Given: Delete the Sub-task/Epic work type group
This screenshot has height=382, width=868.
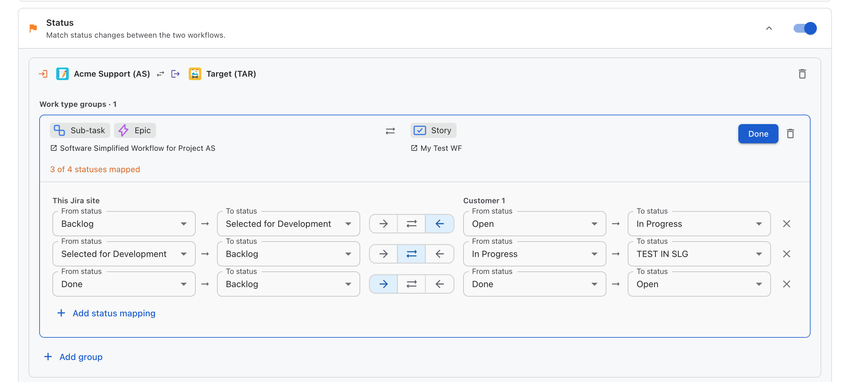Looking at the screenshot, I should click(790, 134).
